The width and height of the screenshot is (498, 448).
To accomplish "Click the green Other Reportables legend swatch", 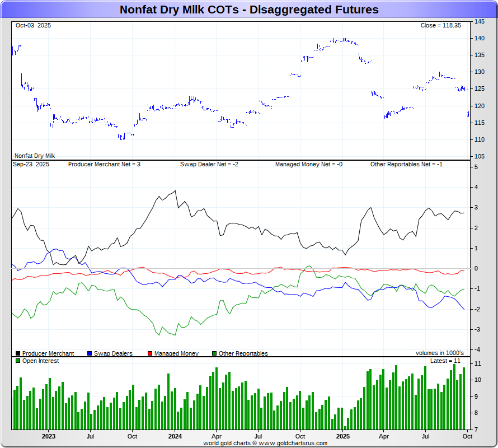I will coord(214,353).
